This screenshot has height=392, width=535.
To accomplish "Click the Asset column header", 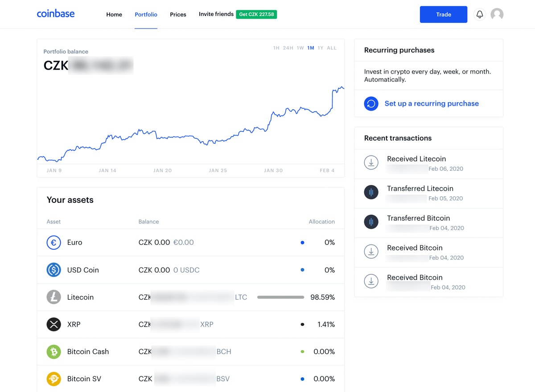I will coord(53,222).
